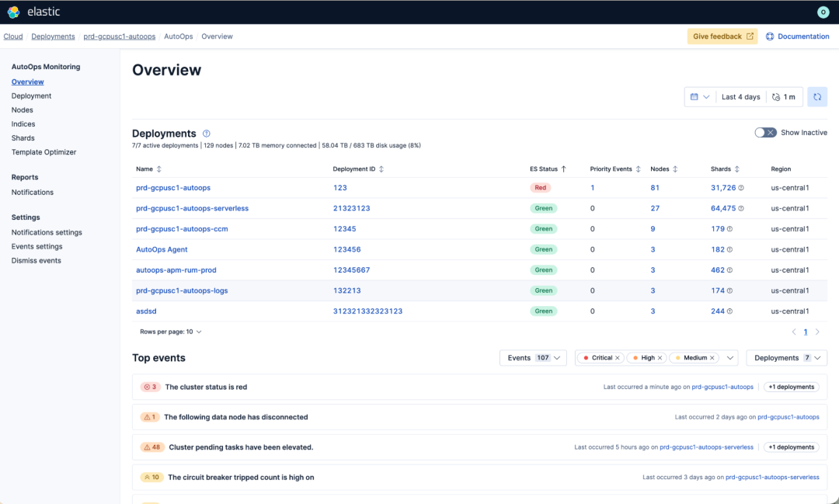The width and height of the screenshot is (839, 504).
Task: Open the Events 107 dropdown
Action: [533, 358]
